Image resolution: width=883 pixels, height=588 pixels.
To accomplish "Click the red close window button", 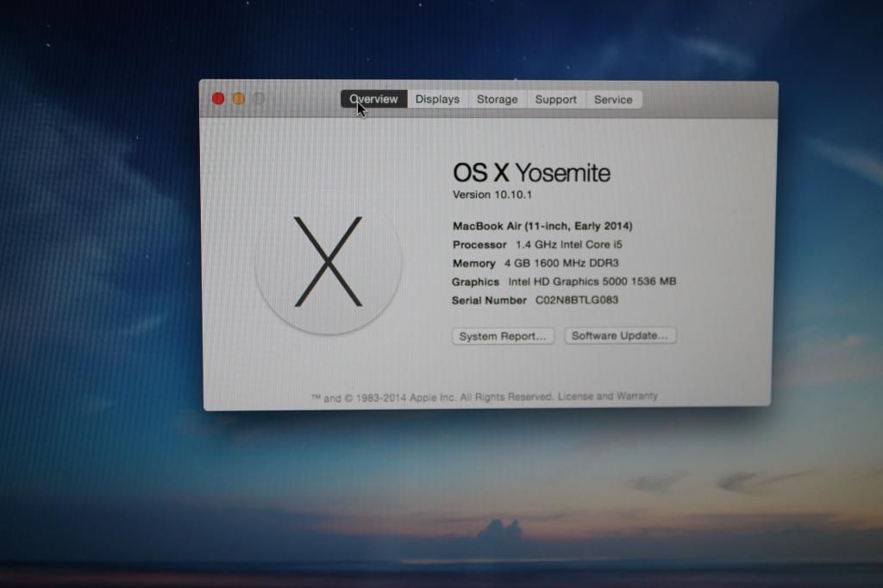I will pos(217,98).
